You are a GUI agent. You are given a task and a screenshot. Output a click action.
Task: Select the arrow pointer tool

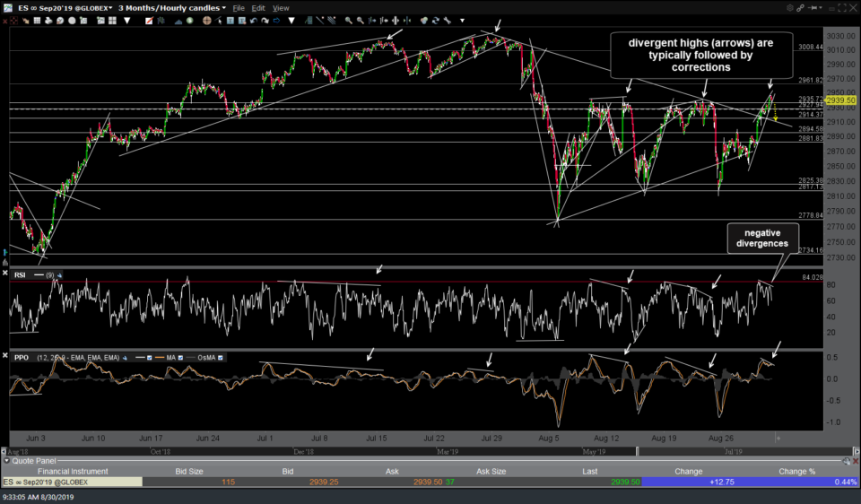click(x=219, y=21)
